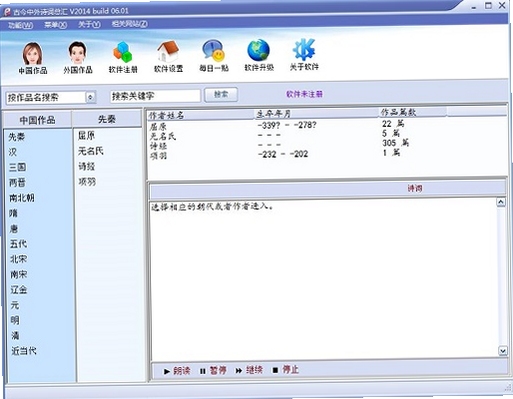Screen dimensions: 513x399
Task: Click inside the poem text area
Action: (x=323, y=280)
